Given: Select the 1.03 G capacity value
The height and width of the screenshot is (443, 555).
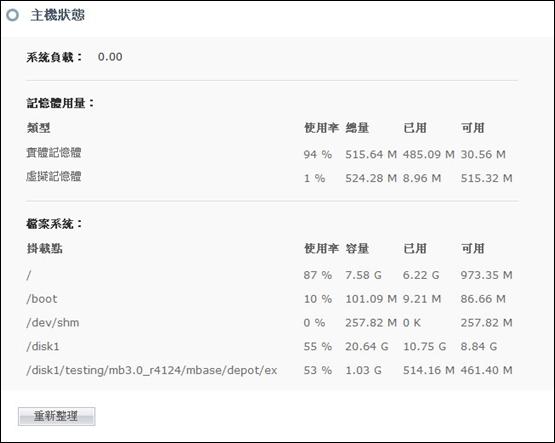Looking at the screenshot, I should tap(364, 370).
